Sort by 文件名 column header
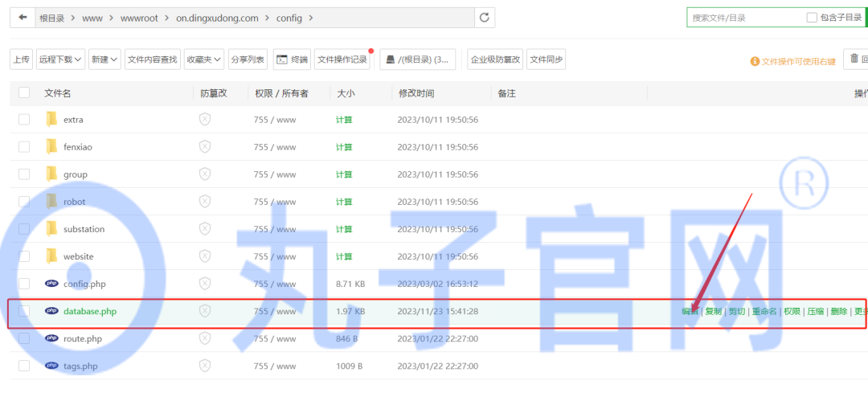The width and height of the screenshot is (868, 397). coord(58,93)
